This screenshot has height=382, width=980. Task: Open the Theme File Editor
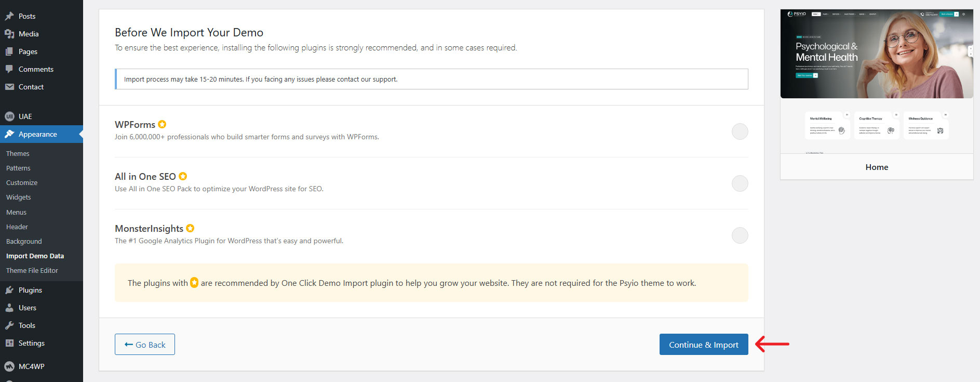point(32,270)
